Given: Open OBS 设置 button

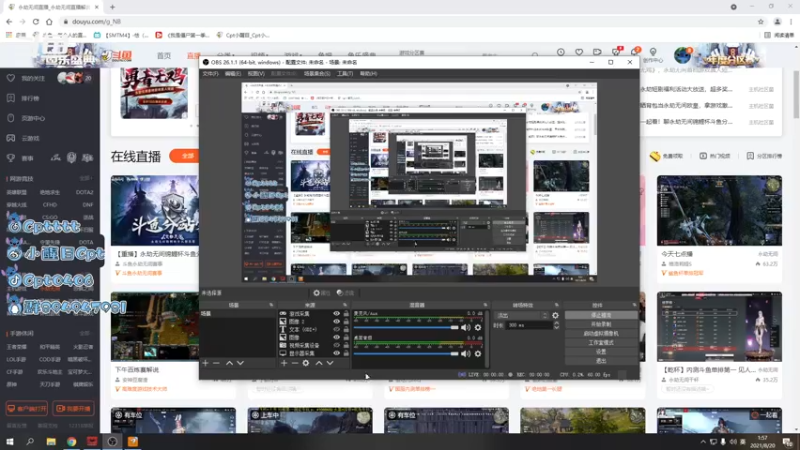Looking at the screenshot, I should click(601, 352).
